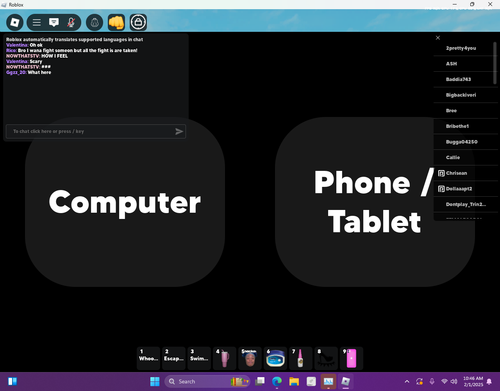The image size is (500, 391).
Task: Click Rico's name in the chat
Action: [x=11, y=50]
